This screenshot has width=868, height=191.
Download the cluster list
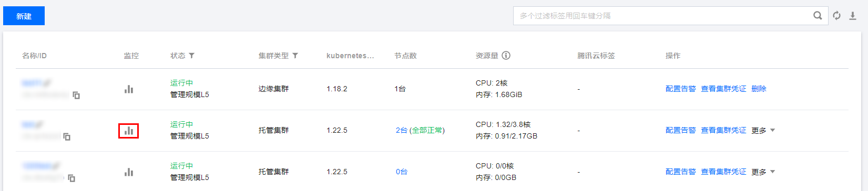click(853, 16)
